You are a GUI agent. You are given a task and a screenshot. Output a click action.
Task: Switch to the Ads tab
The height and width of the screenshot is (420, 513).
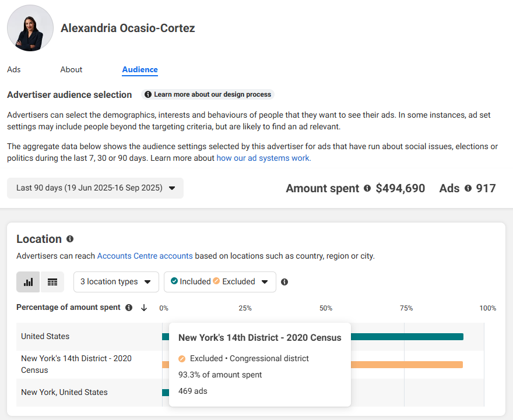[14, 69]
